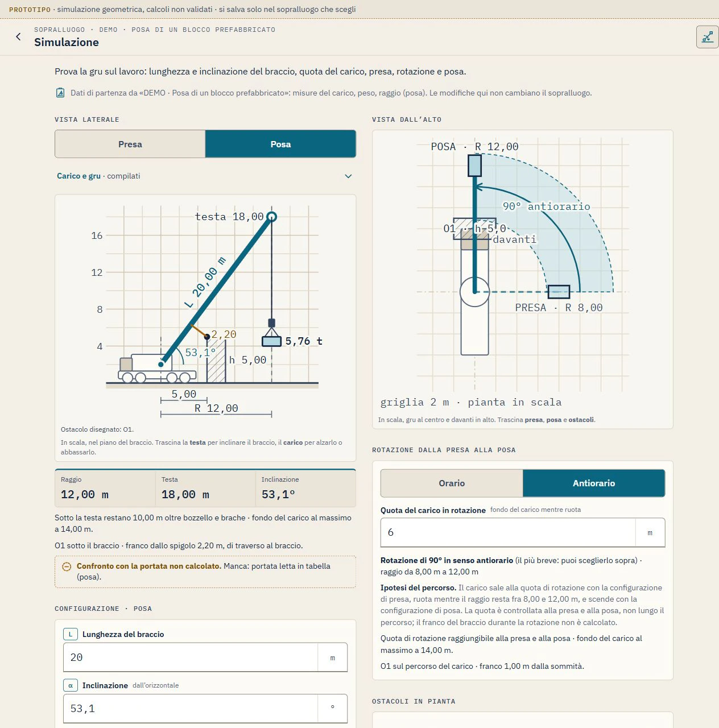Screen dimensions: 719x728
Task: Click the "OSTACOLI IN PIANTA" section heading
Action: tap(414, 701)
